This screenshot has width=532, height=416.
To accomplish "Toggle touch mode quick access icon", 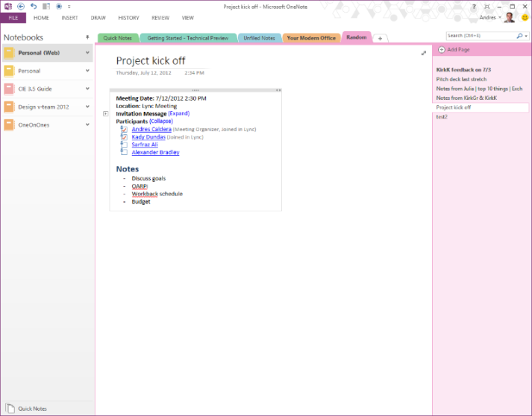I will click(59, 7).
